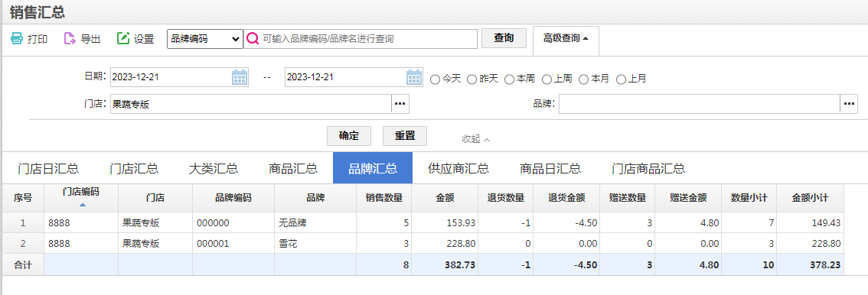The image size is (868, 295).
Task: Open the 品牌编码 dropdown
Action: point(205,39)
